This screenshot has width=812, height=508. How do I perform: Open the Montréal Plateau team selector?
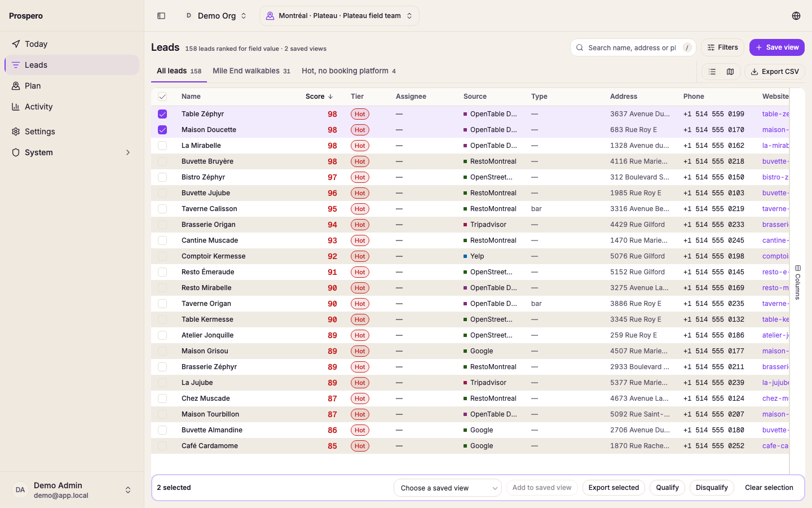pos(339,16)
